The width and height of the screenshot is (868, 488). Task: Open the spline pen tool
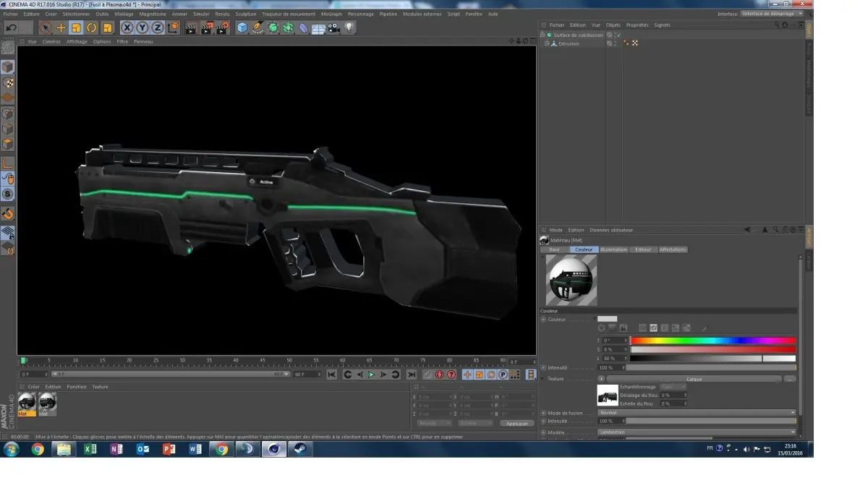tap(258, 27)
